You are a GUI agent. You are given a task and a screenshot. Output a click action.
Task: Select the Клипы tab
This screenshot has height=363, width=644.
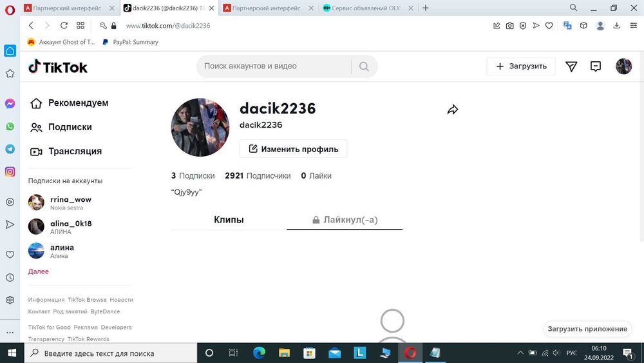coord(229,219)
